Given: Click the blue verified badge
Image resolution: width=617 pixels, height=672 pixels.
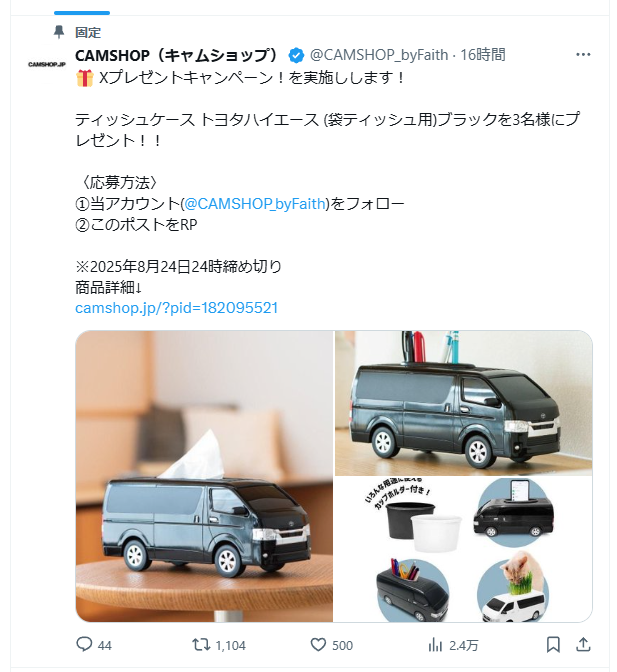Looking at the screenshot, I should coord(296,55).
